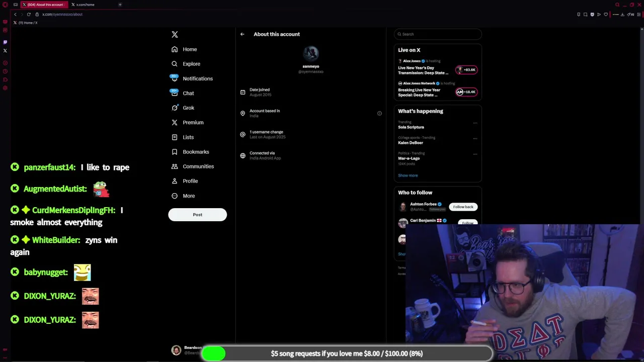Open Profile in the X navigation

pyautogui.click(x=185, y=180)
